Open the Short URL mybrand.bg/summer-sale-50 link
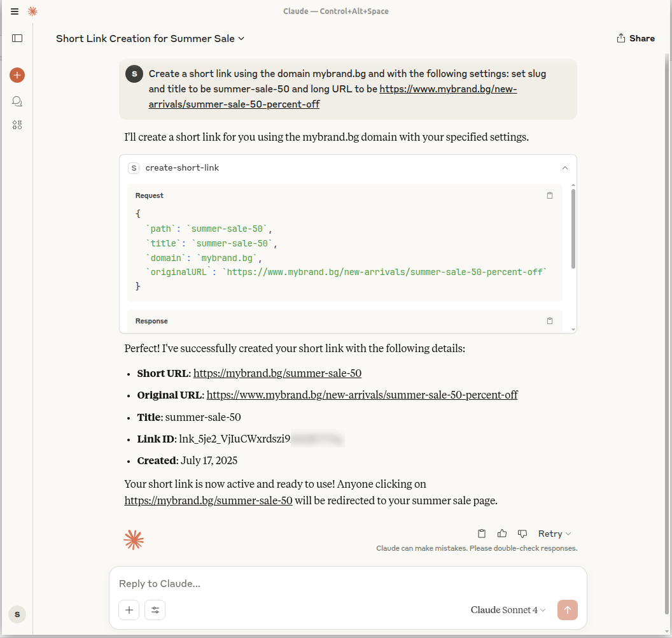The image size is (672, 638). (x=277, y=373)
